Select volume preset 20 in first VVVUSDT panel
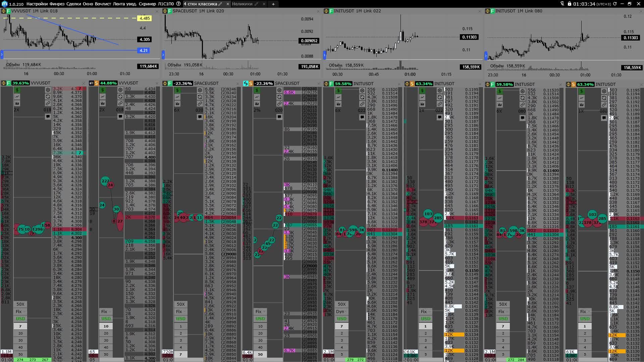The image size is (644, 362). (20, 333)
